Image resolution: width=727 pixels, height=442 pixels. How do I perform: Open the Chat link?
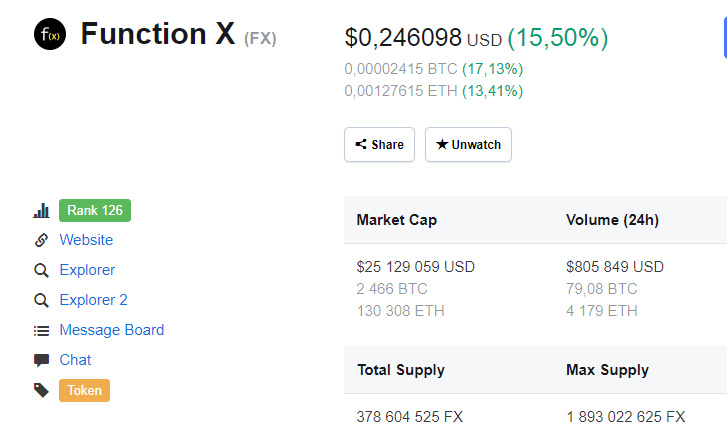click(75, 360)
